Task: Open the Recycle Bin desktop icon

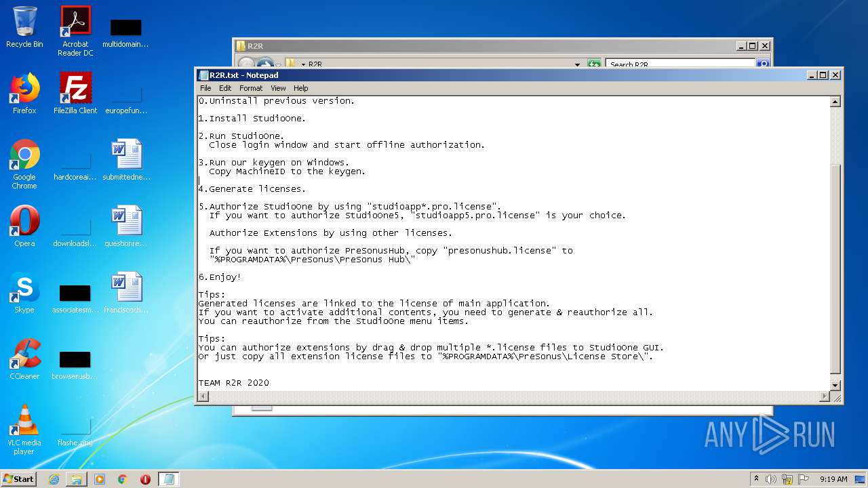Action: point(24,27)
